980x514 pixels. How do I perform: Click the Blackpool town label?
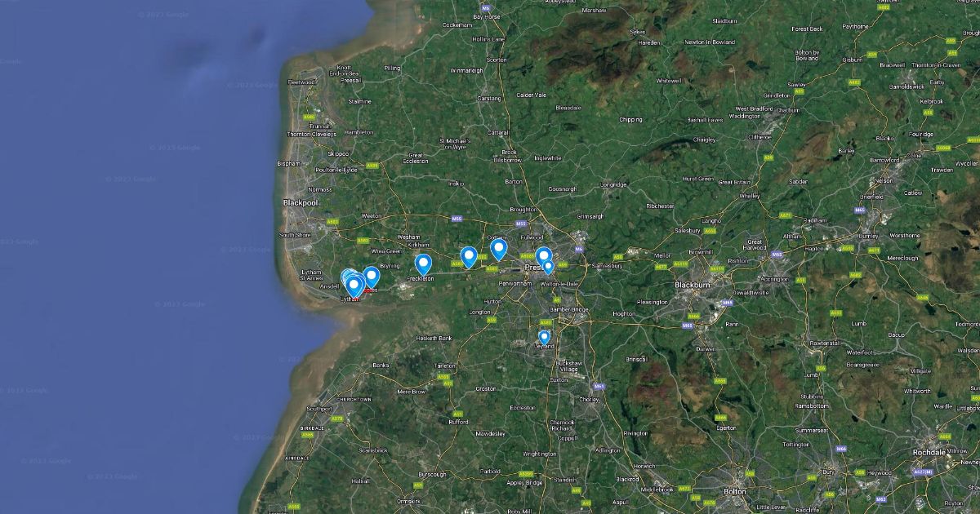point(300,202)
